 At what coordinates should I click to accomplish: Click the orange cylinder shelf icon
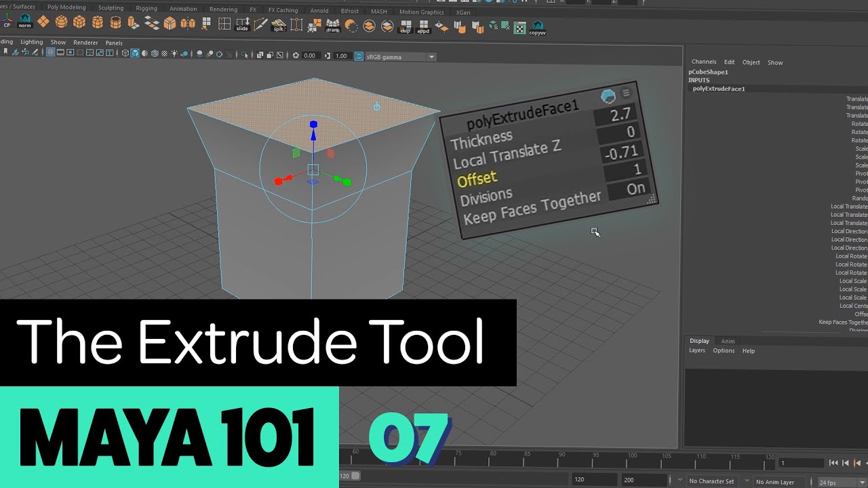tap(98, 24)
